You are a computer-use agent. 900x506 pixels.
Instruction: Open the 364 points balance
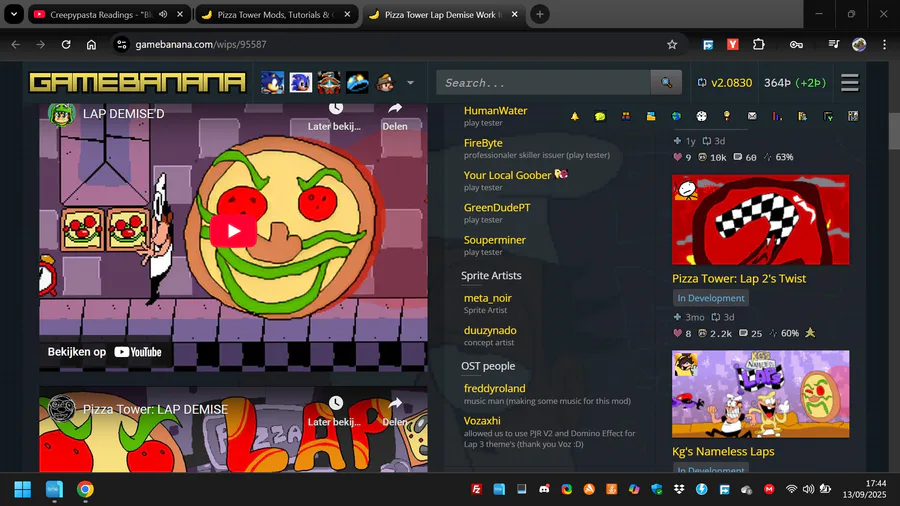coord(795,83)
